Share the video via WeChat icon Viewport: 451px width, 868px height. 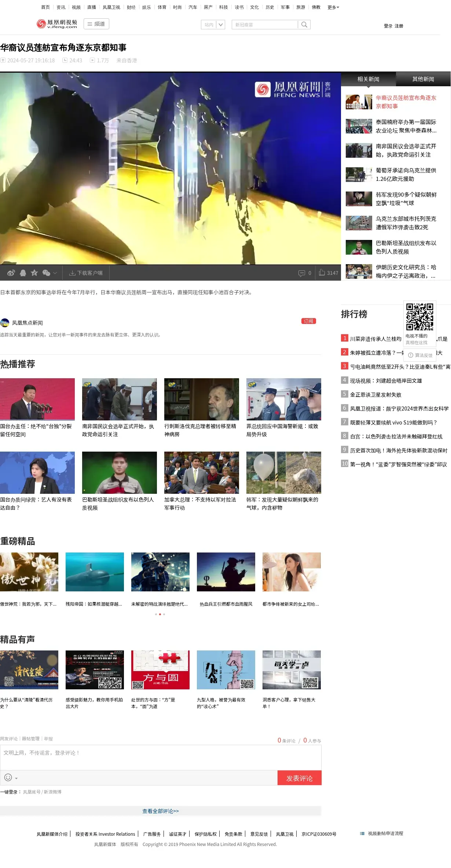(46, 273)
